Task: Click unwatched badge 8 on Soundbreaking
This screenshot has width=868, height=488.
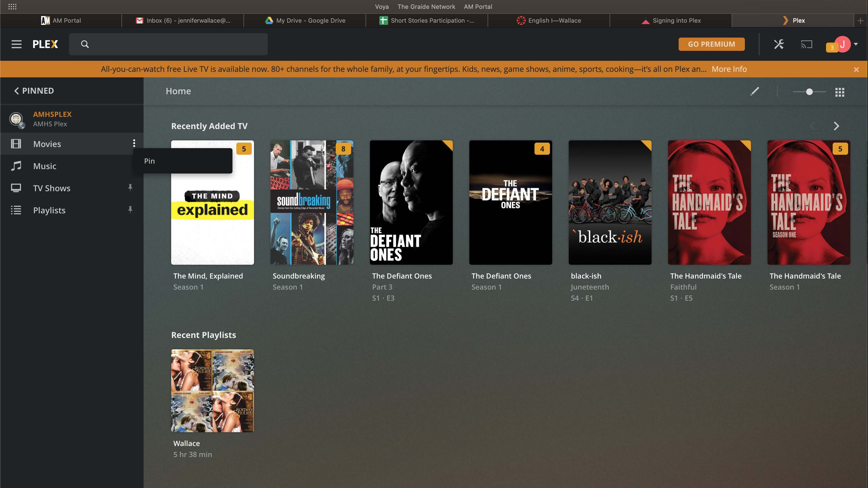Action: [343, 149]
